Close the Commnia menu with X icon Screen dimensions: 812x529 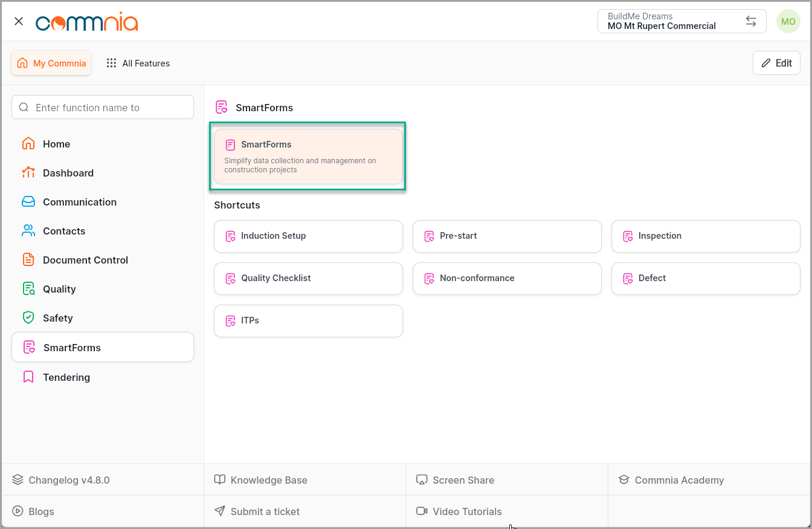pyautogui.click(x=19, y=21)
